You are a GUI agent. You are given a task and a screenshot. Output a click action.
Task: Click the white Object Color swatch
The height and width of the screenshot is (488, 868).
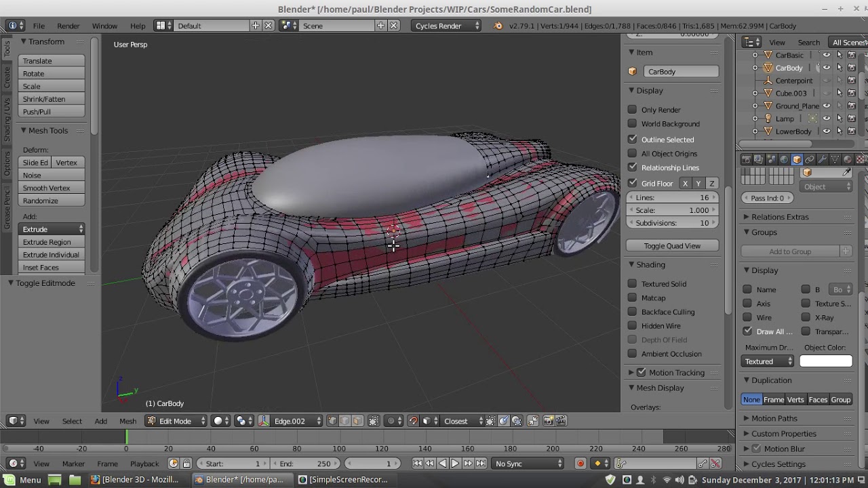coord(825,361)
